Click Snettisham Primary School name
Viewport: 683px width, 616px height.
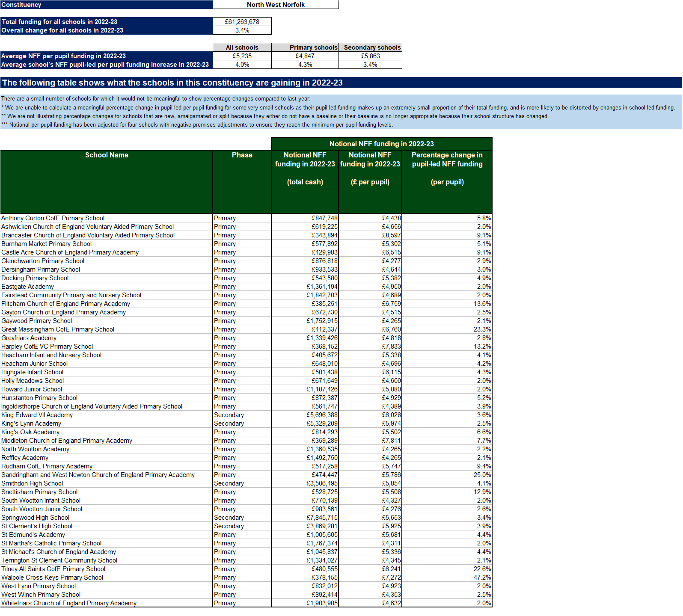coord(39,492)
